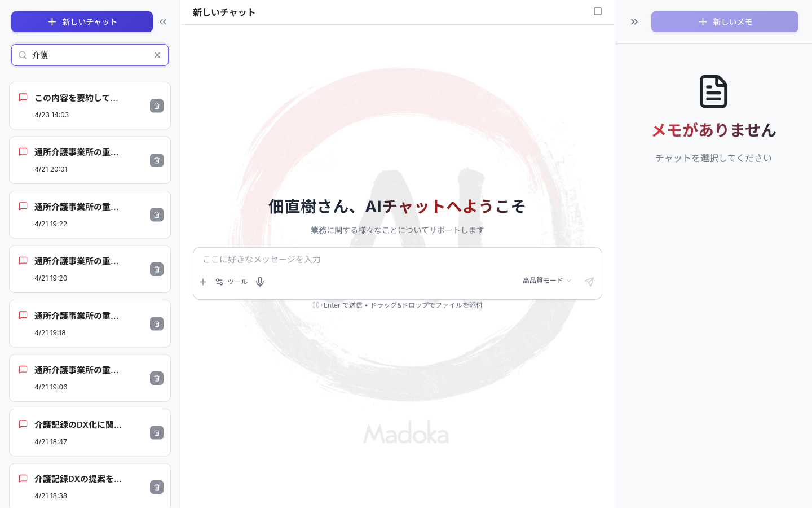Toggle the square icon in chat header
This screenshot has height=508, width=812.
598,11
